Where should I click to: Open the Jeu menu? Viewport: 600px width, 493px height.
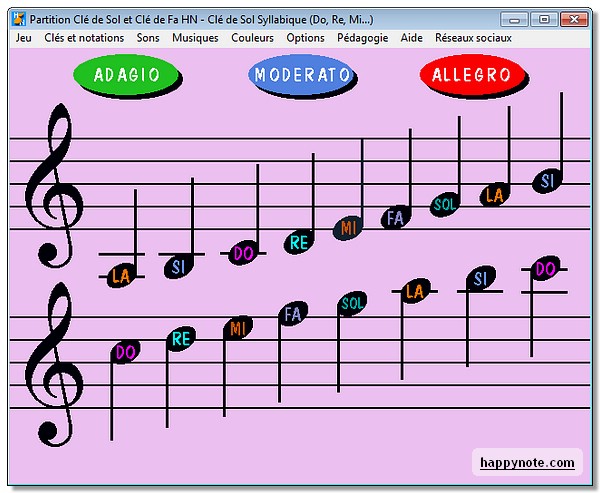click(24, 38)
